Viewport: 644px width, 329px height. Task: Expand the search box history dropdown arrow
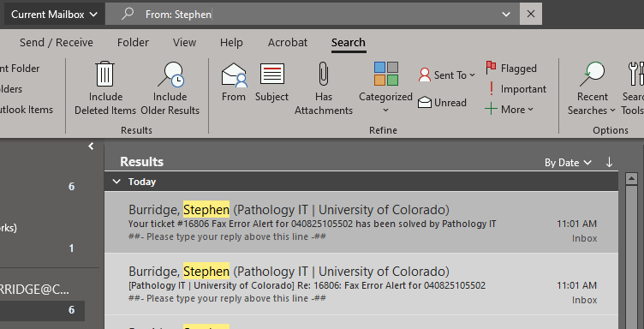pyautogui.click(x=505, y=15)
